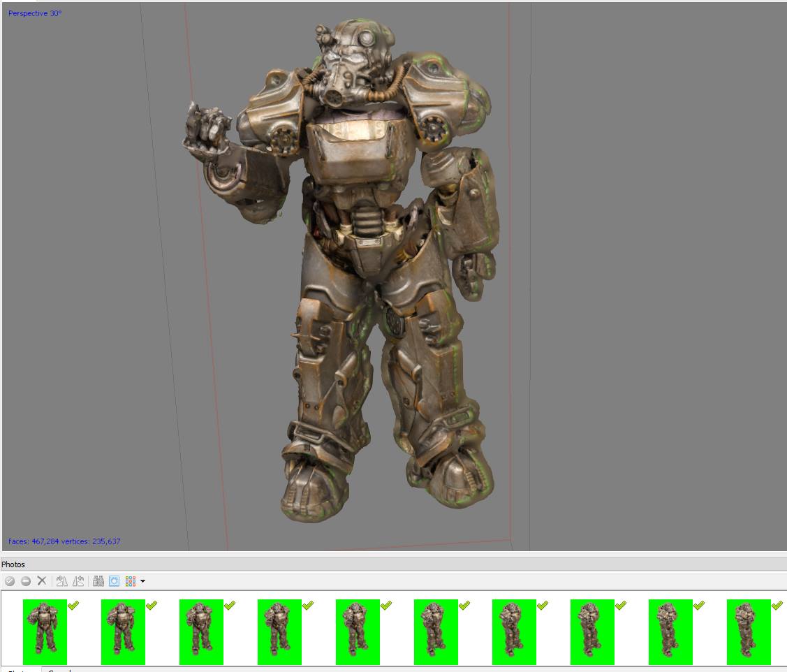Click the Remove Cameras X icon
The height and width of the screenshot is (672, 787).
click(x=42, y=581)
